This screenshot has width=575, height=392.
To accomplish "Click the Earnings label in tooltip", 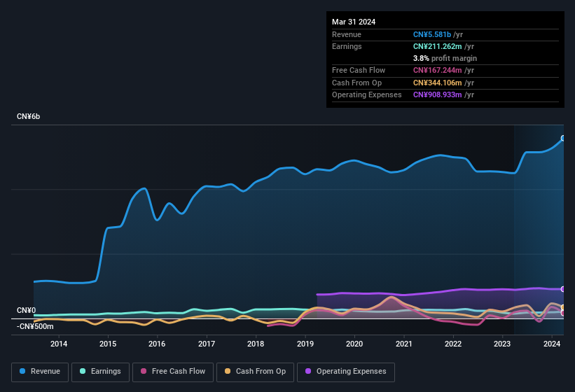I will [347, 46].
